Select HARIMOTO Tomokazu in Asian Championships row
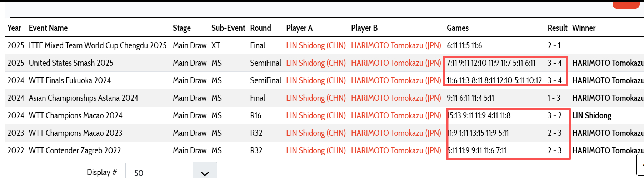The height and width of the screenshot is (178, 644). [396, 98]
